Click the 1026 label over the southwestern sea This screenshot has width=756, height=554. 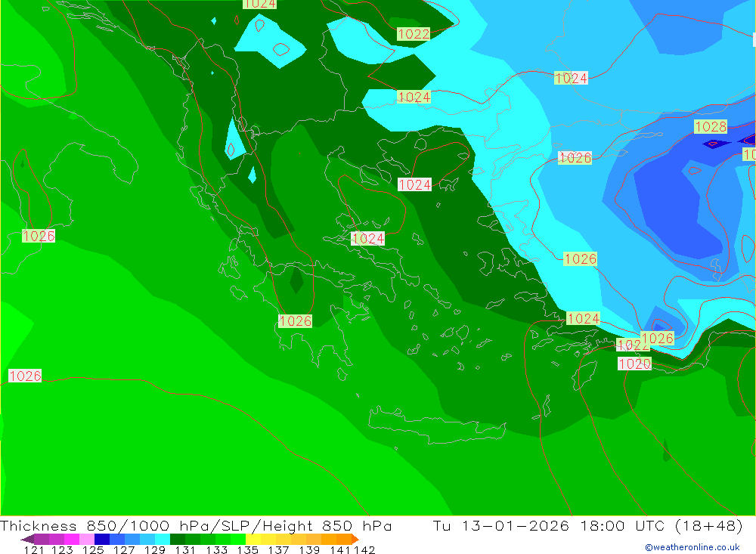point(25,376)
